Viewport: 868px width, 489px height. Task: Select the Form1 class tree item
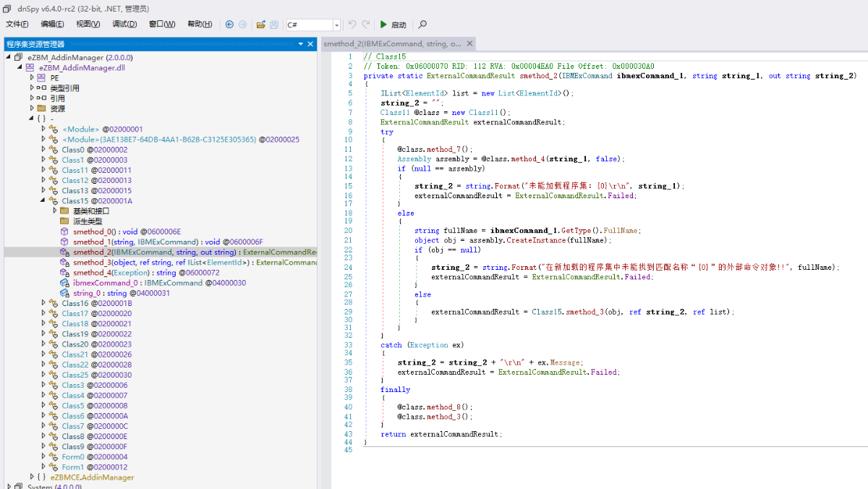click(x=72, y=467)
